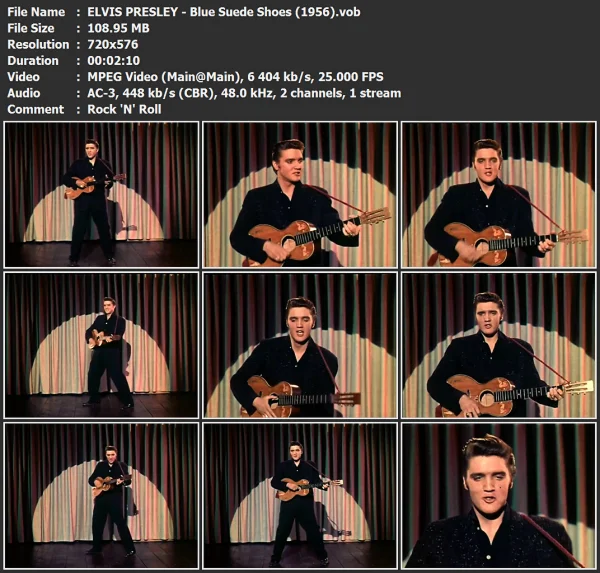Open the center thumbnail with guitar held low
The height and width of the screenshot is (573, 600).
point(300,345)
